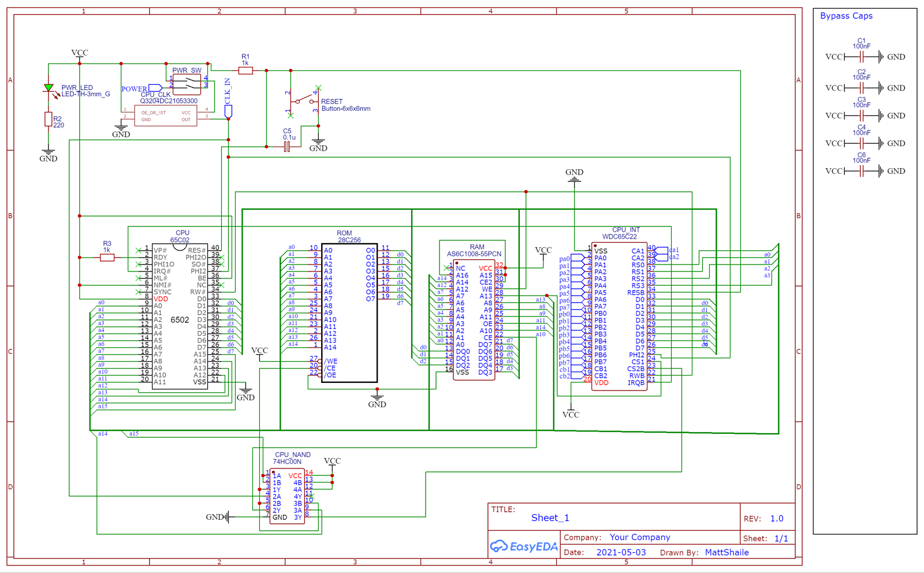
Task: Click the "LED-TH-3mm_G" label text
Action: click(x=85, y=94)
